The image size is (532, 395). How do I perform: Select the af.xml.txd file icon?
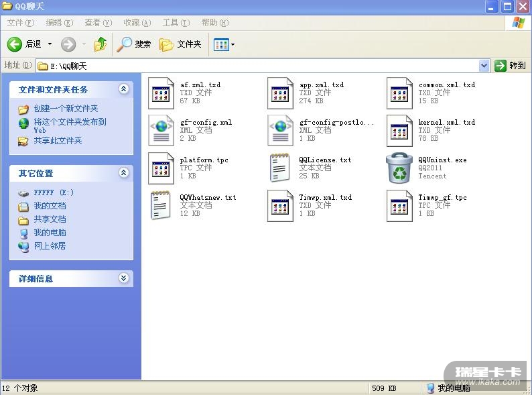[x=161, y=93]
